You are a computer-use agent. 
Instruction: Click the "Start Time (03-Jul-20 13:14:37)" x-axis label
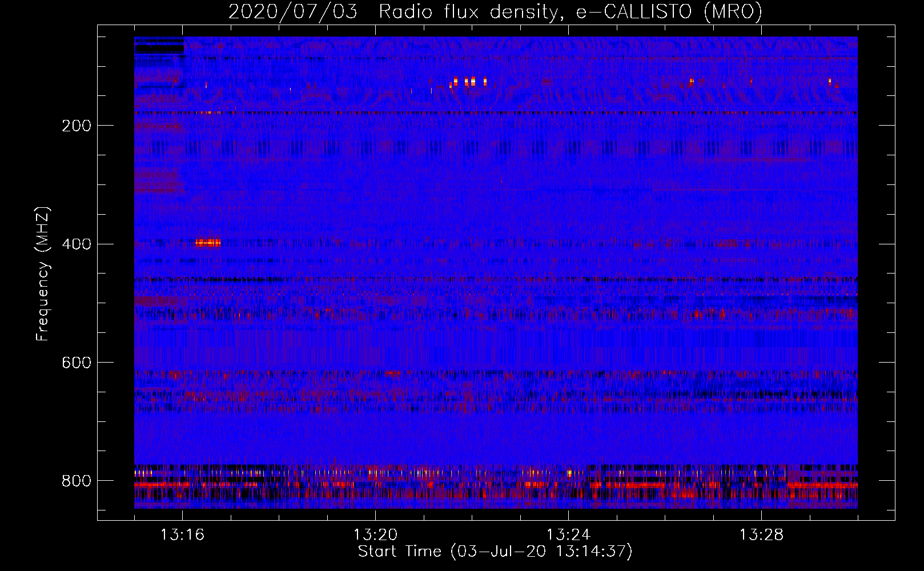[x=495, y=552]
